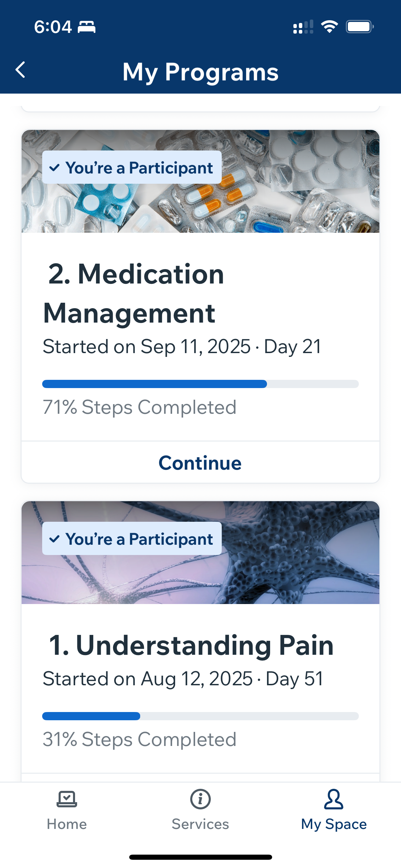
Task: Click the Understanding Pain 31% progress bar
Action: tap(200, 716)
